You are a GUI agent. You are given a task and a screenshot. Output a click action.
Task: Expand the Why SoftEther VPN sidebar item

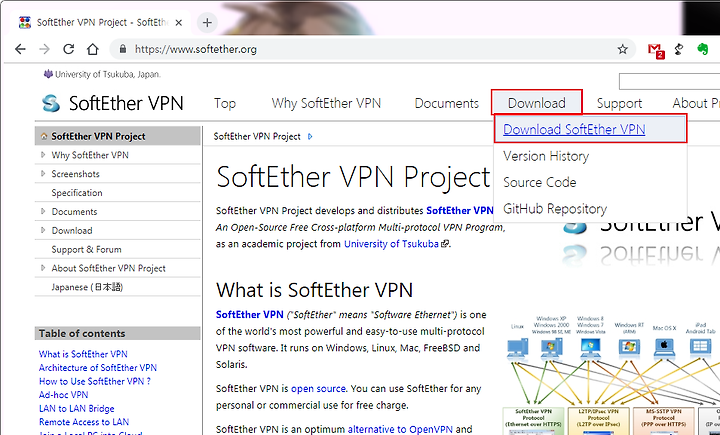point(43,155)
